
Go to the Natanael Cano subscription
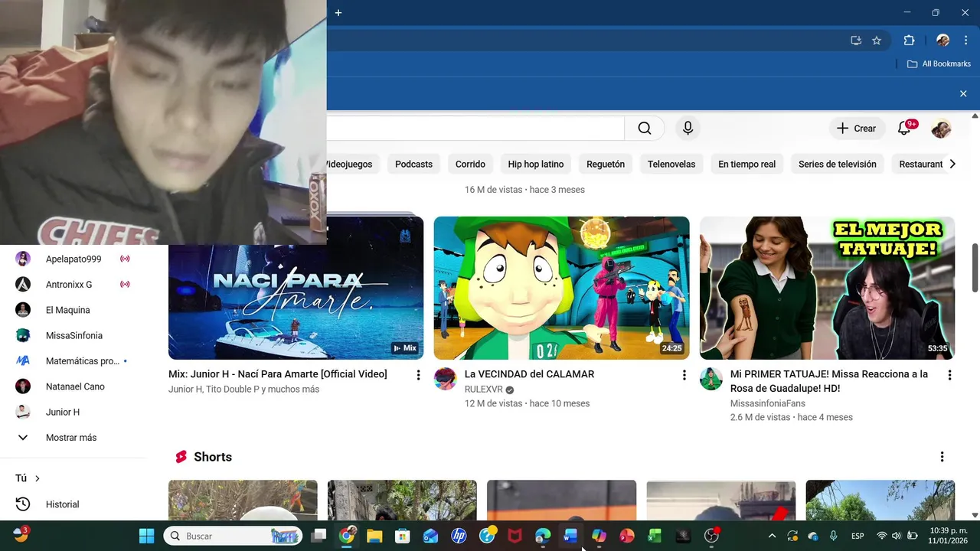pos(73,386)
